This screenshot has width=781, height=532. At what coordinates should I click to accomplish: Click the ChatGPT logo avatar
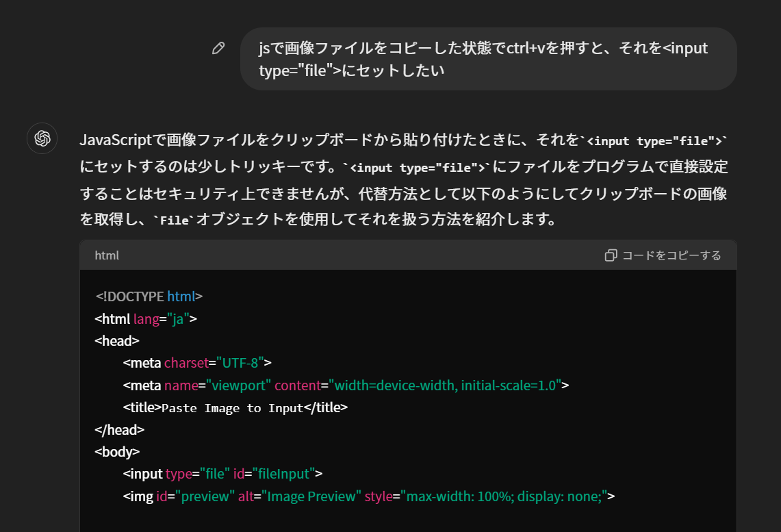[x=42, y=139]
